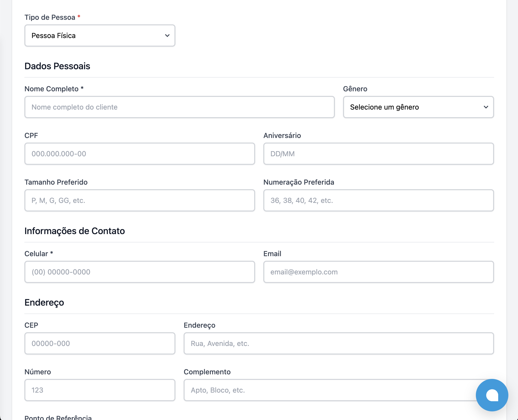Click the Tipo de Pessoa chevron arrow
This screenshot has width=518, height=420.
(x=167, y=36)
